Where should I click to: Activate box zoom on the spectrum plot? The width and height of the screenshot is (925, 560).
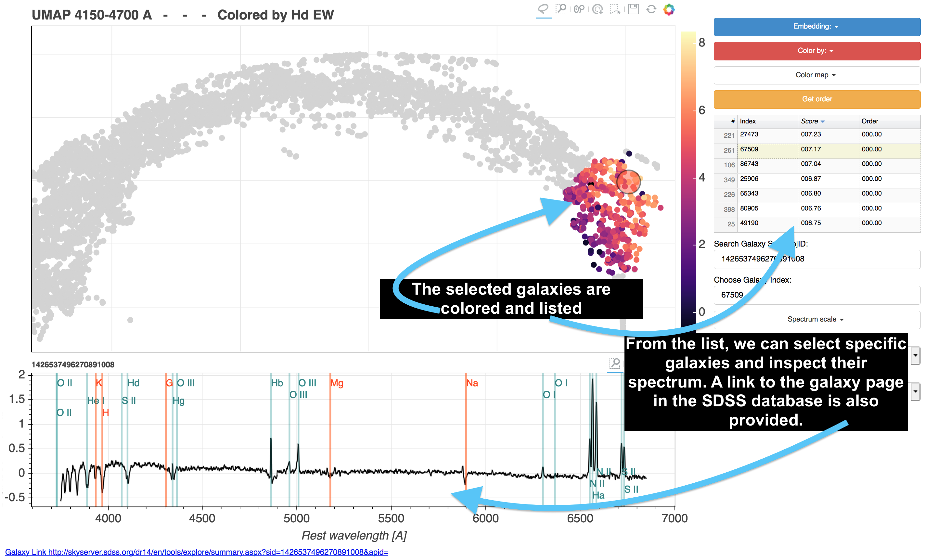click(614, 363)
